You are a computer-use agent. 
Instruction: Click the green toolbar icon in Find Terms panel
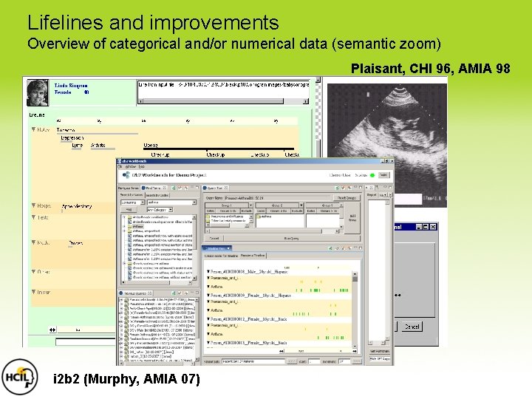(174, 188)
